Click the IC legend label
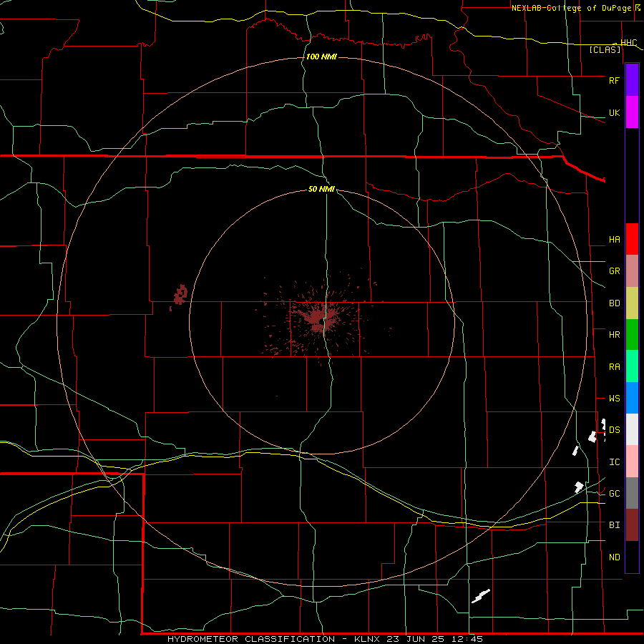This screenshot has height=644, width=644. pos(614,462)
